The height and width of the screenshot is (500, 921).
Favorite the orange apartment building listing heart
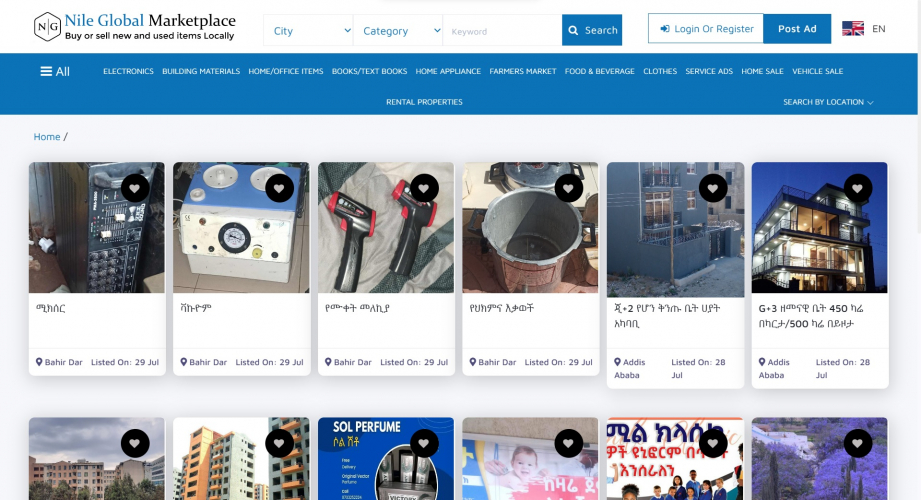click(279, 443)
